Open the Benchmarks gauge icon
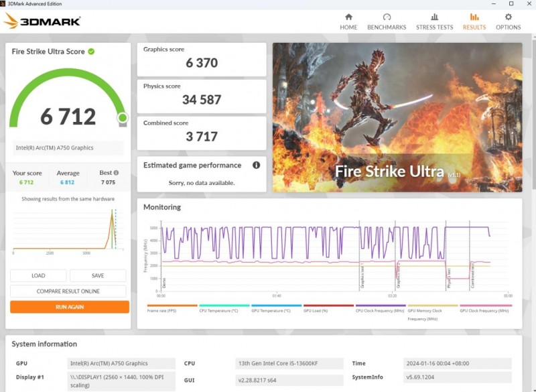Viewport: 536px width, 392px height. point(387,17)
